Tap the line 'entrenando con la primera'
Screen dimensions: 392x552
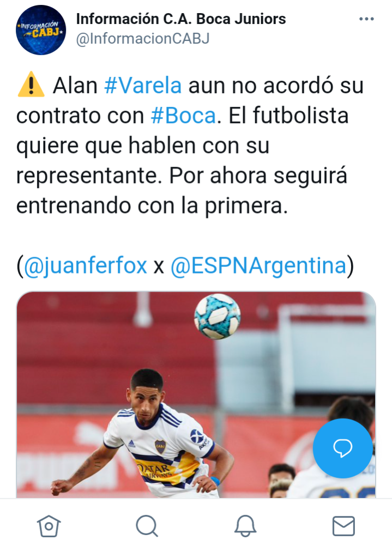pyautogui.click(x=152, y=205)
